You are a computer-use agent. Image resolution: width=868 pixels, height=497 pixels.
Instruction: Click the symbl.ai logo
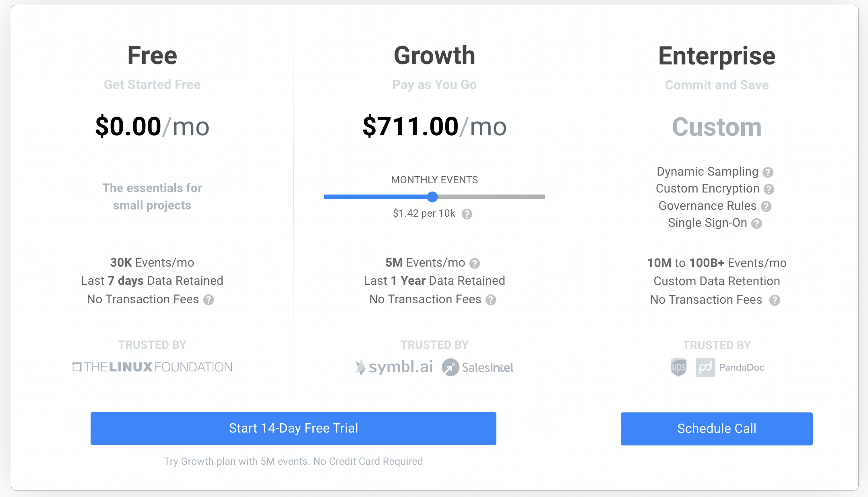394,367
